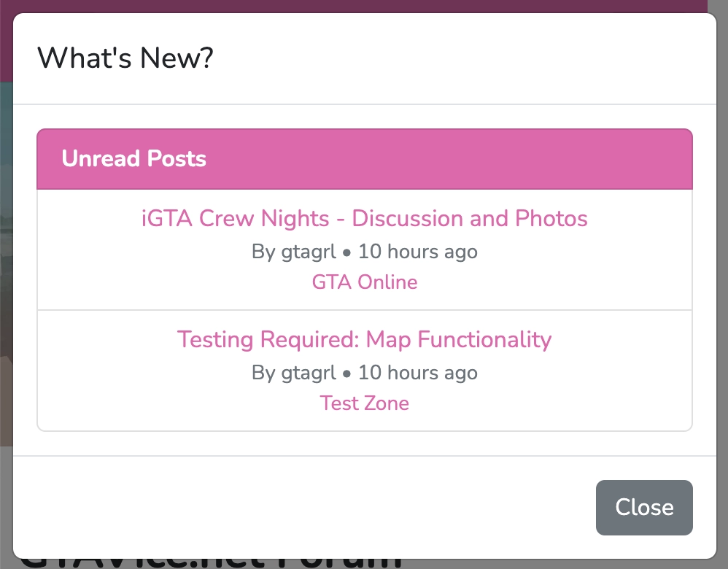The height and width of the screenshot is (569, 728).
Task: Click the bullet separator in Testing Required byline
Action: coord(347,373)
